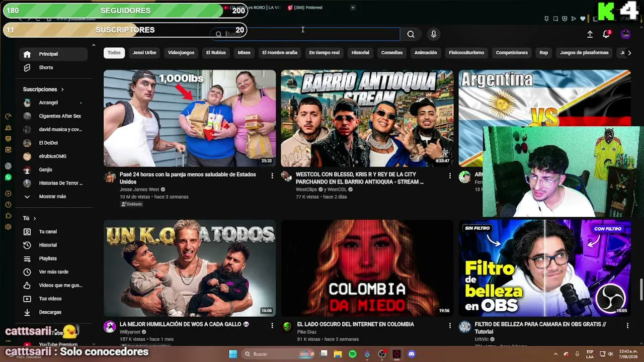Open options menu for the Colombia internet video
This screenshot has width=644, height=362.
tap(450, 325)
